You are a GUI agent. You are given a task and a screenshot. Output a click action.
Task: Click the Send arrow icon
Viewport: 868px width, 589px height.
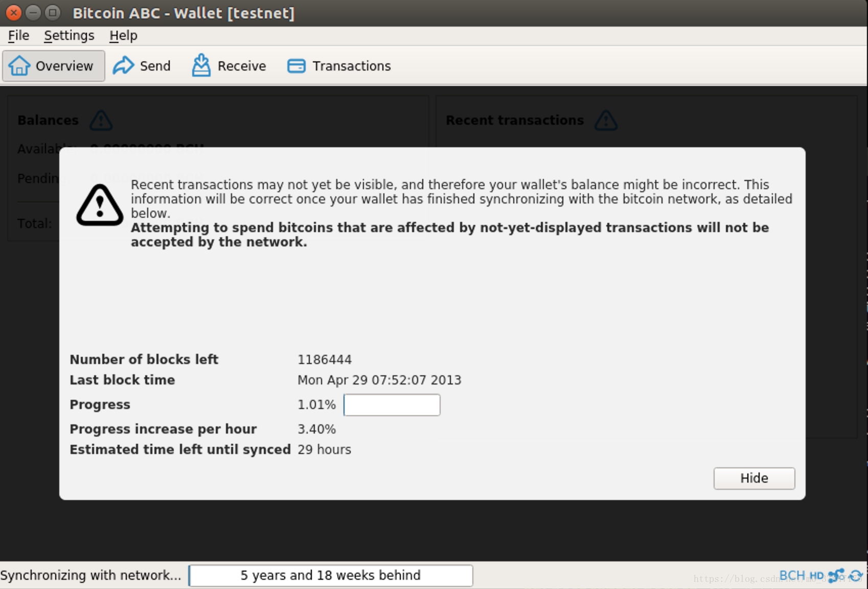[123, 65]
